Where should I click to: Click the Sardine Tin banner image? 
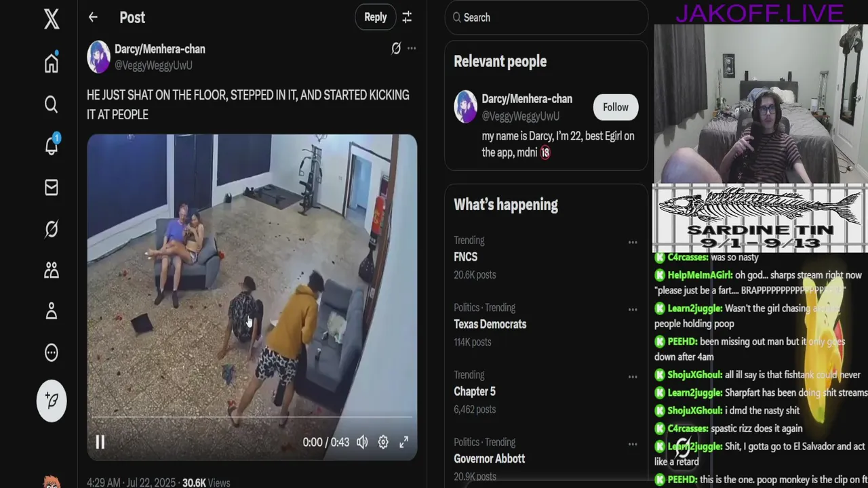click(759, 218)
